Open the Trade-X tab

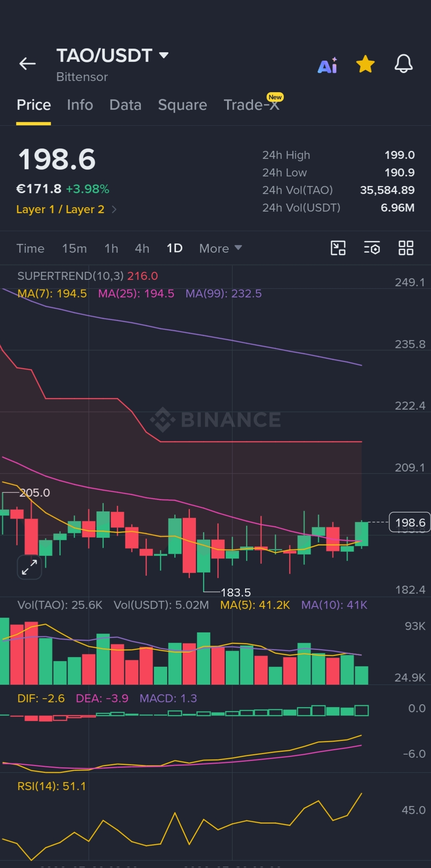pos(251,105)
